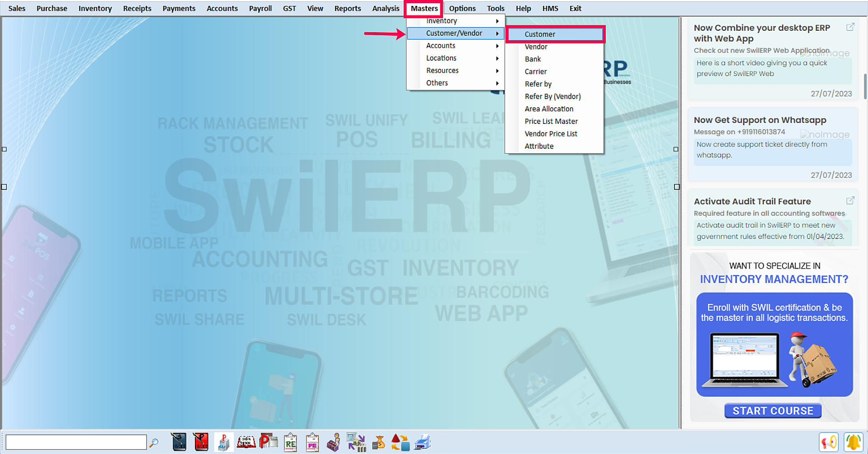Expand Inventory submenu under Masters

(456, 21)
